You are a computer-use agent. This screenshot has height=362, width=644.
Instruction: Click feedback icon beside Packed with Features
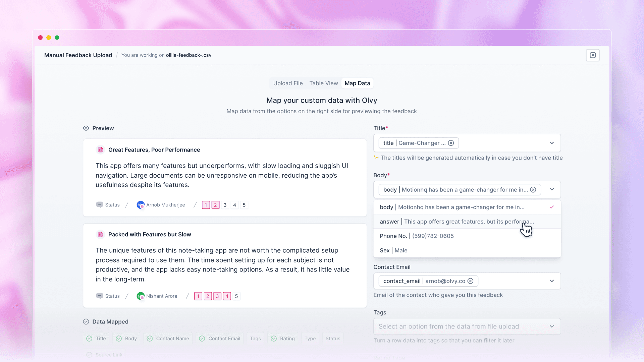point(100,235)
